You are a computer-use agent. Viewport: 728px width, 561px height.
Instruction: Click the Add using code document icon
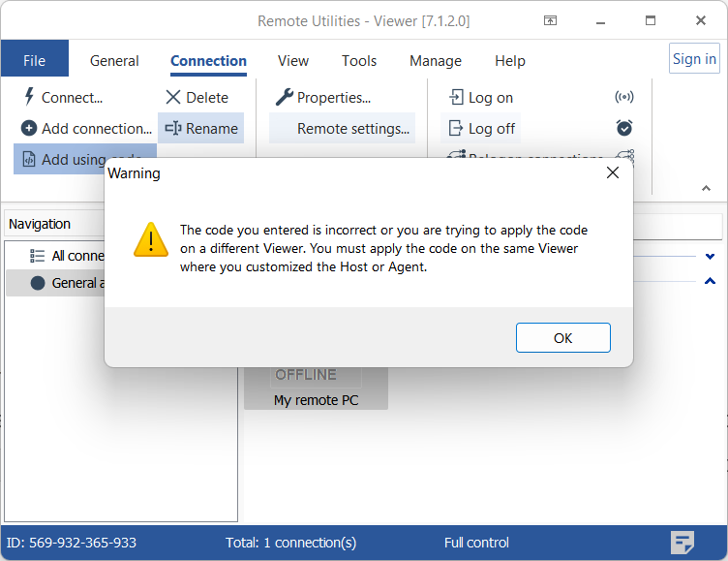point(29,159)
